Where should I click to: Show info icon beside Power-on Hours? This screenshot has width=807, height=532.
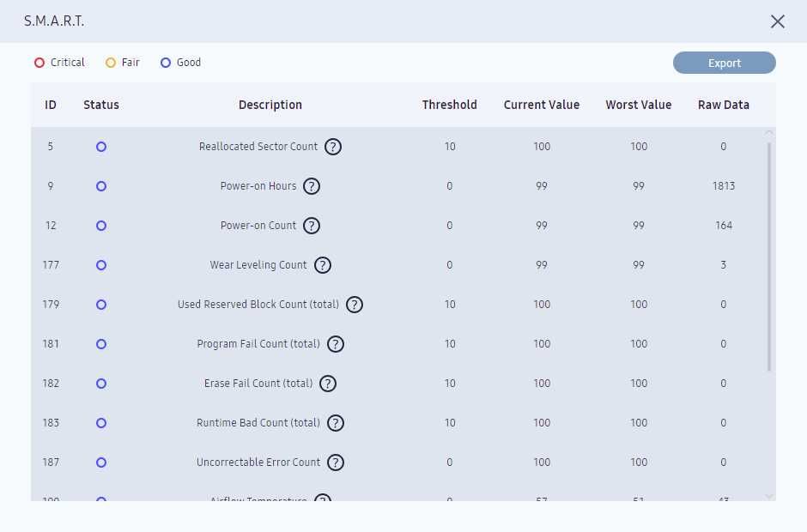click(x=312, y=186)
